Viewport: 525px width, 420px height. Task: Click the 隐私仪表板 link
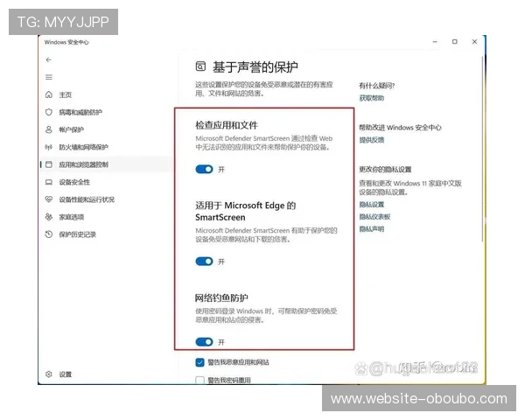point(374,217)
